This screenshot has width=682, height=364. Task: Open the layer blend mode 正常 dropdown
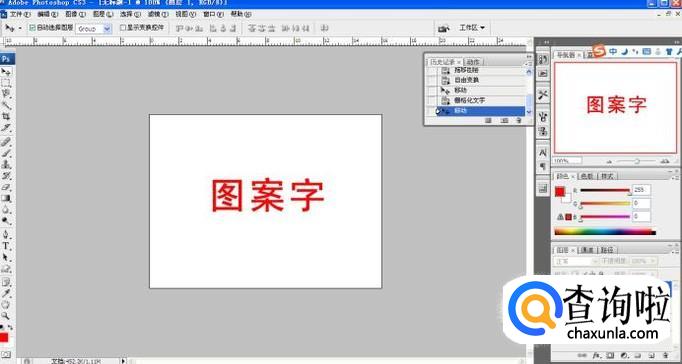(x=576, y=261)
